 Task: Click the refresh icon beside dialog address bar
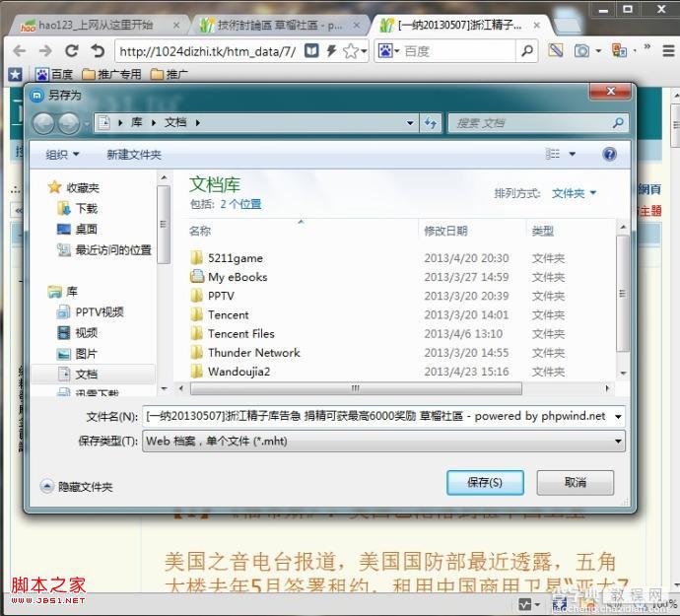pyautogui.click(x=431, y=123)
